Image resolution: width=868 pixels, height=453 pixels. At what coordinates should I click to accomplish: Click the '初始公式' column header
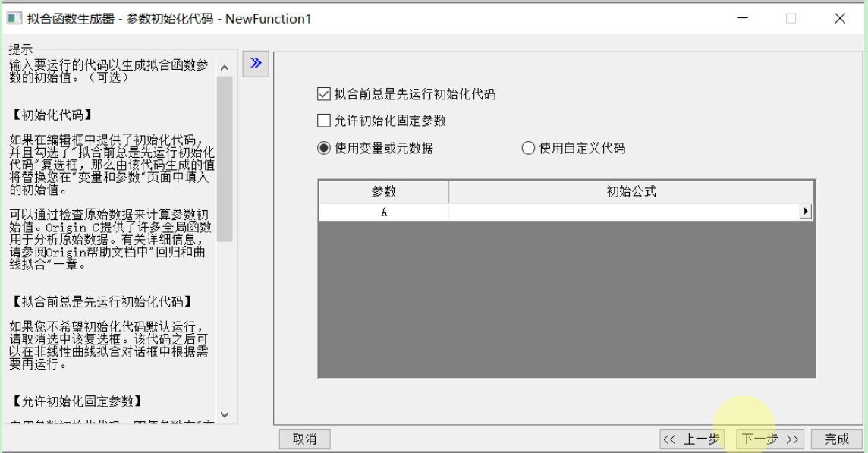[x=631, y=192]
